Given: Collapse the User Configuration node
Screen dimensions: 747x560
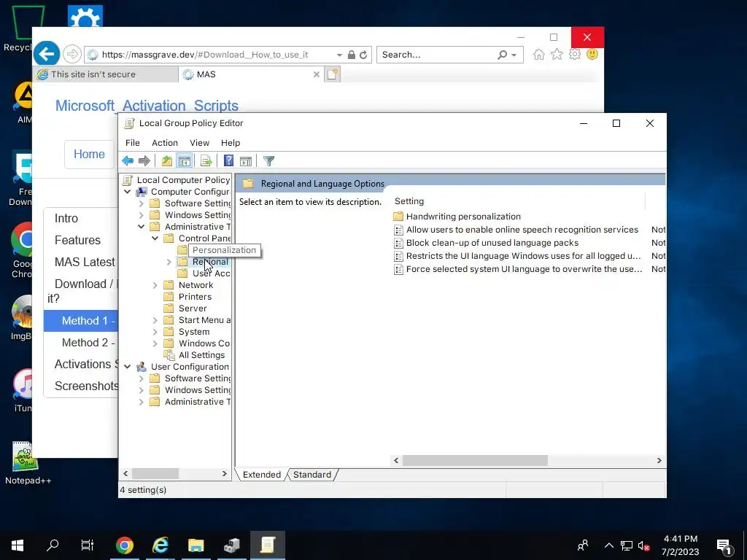Looking at the screenshot, I should pyautogui.click(x=127, y=367).
